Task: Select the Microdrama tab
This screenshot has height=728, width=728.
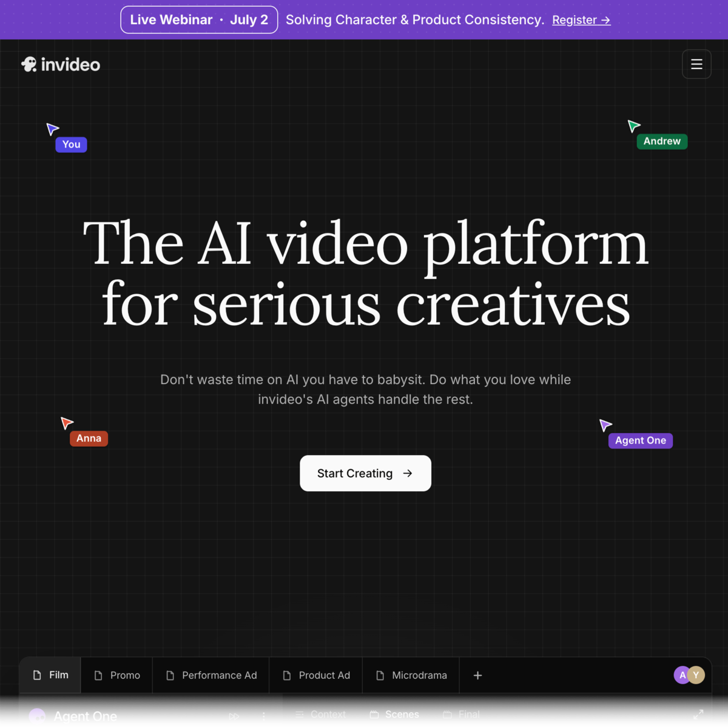Action: [411, 675]
